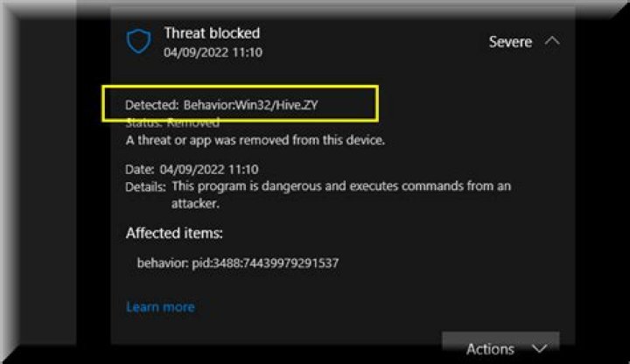The image size is (630, 364).
Task: Open the Actions dropdown arrow
Action: [x=539, y=348]
